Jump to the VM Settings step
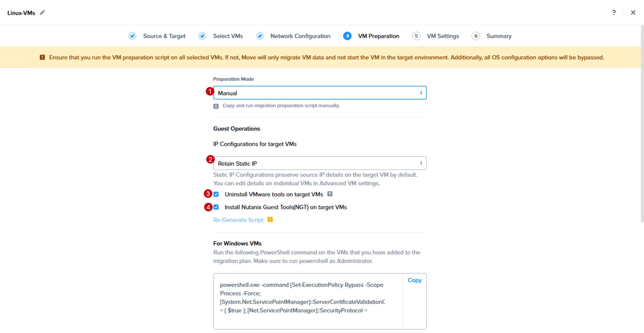Screen dimensions: 644x333 coord(443,36)
